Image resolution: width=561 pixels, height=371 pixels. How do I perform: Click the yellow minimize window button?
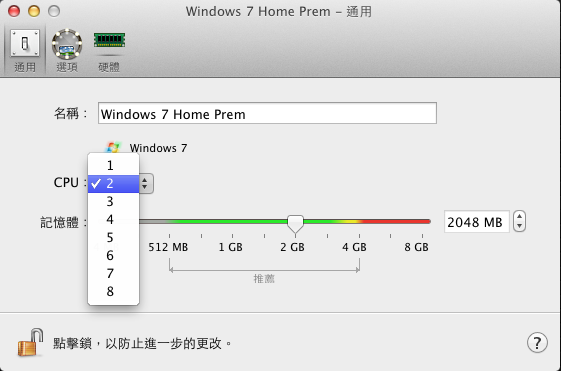(x=34, y=11)
